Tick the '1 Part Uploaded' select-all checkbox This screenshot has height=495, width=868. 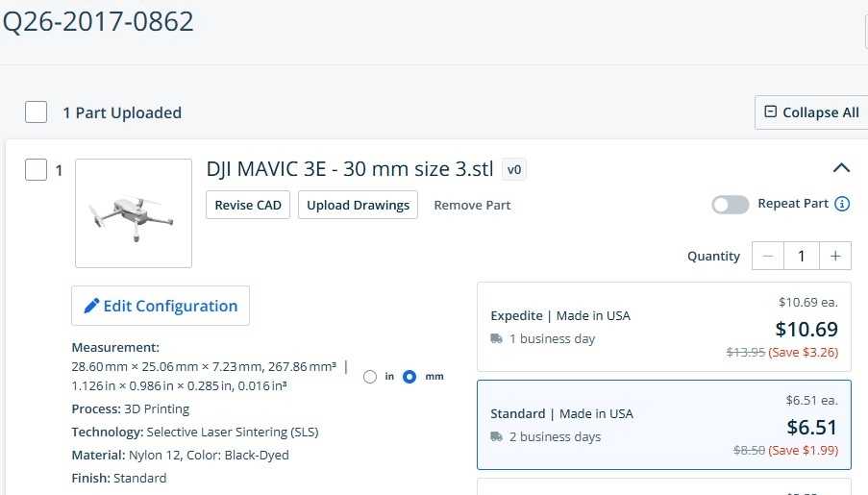click(36, 111)
